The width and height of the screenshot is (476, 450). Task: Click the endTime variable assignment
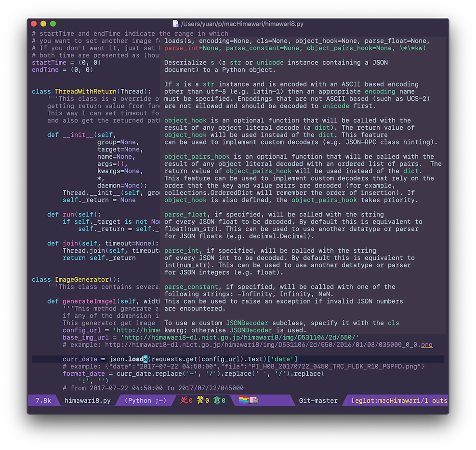pyautogui.click(x=62, y=70)
